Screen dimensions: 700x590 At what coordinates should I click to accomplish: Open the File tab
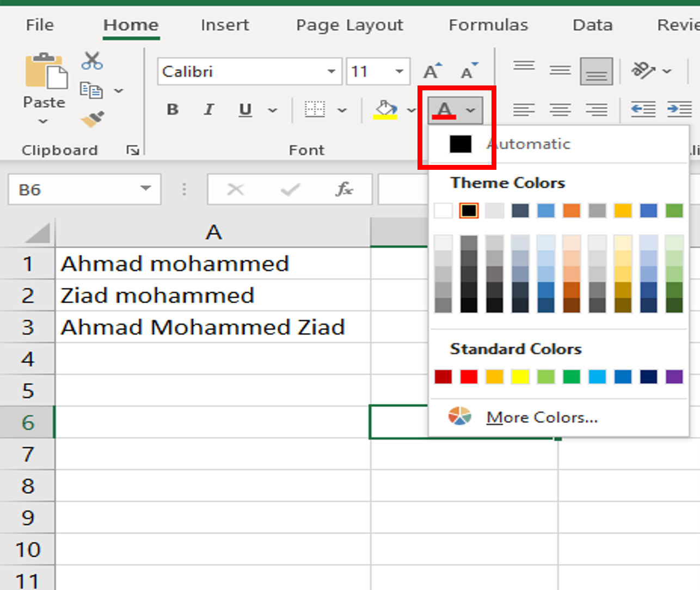click(x=40, y=25)
